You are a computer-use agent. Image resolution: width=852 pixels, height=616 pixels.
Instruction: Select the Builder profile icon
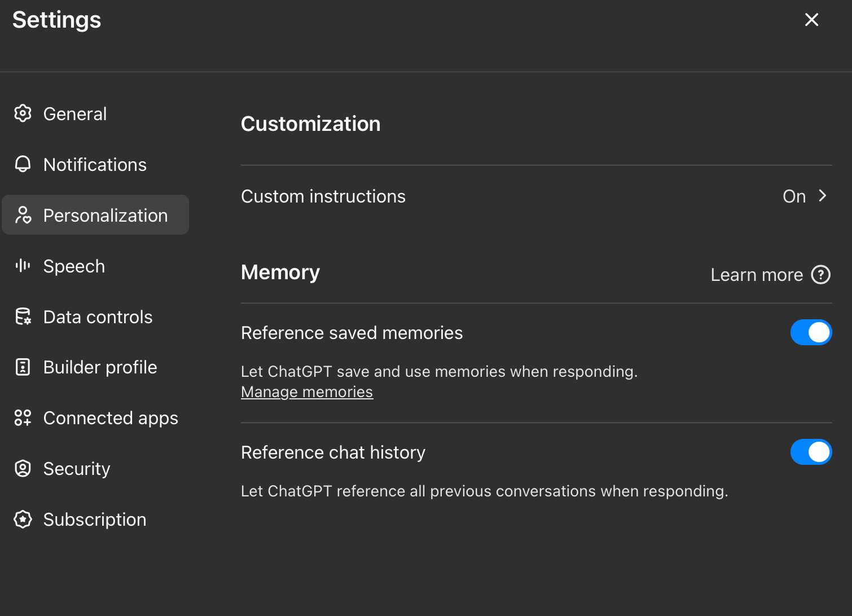tap(23, 367)
